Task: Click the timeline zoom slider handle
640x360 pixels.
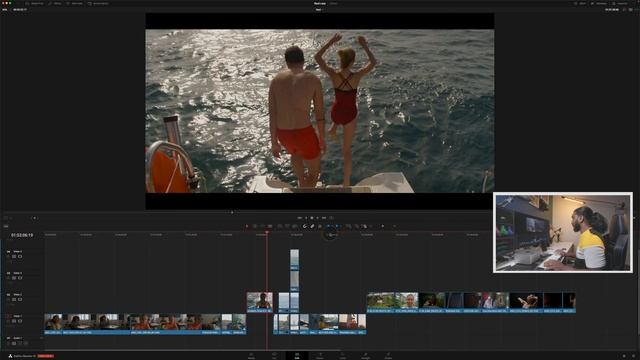Action: pyautogui.click(x=382, y=226)
